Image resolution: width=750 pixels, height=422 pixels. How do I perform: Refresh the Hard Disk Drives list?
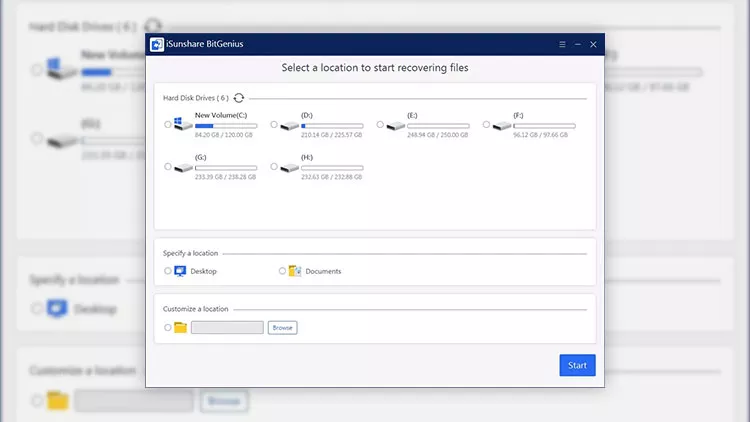[x=239, y=98]
